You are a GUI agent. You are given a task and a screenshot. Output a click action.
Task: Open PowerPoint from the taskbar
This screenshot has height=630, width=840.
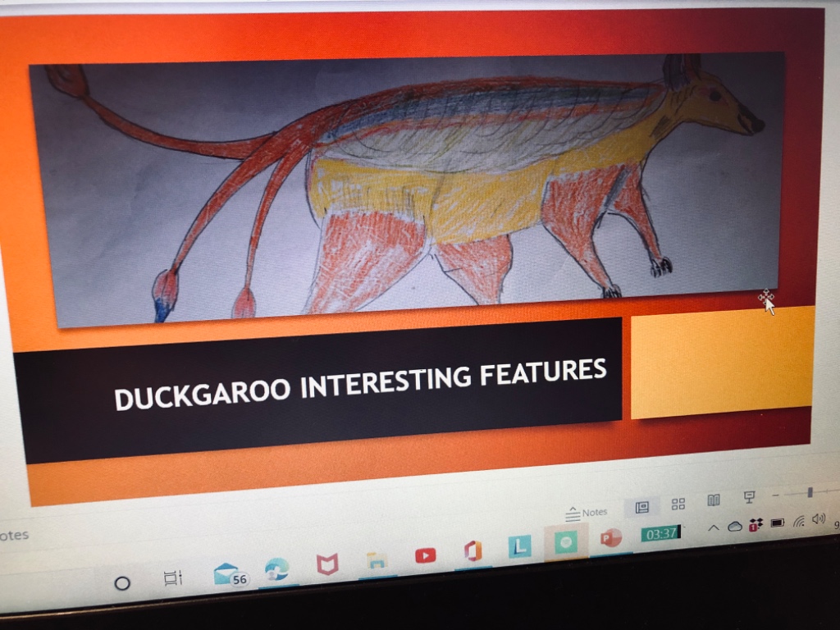(x=610, y=538)
